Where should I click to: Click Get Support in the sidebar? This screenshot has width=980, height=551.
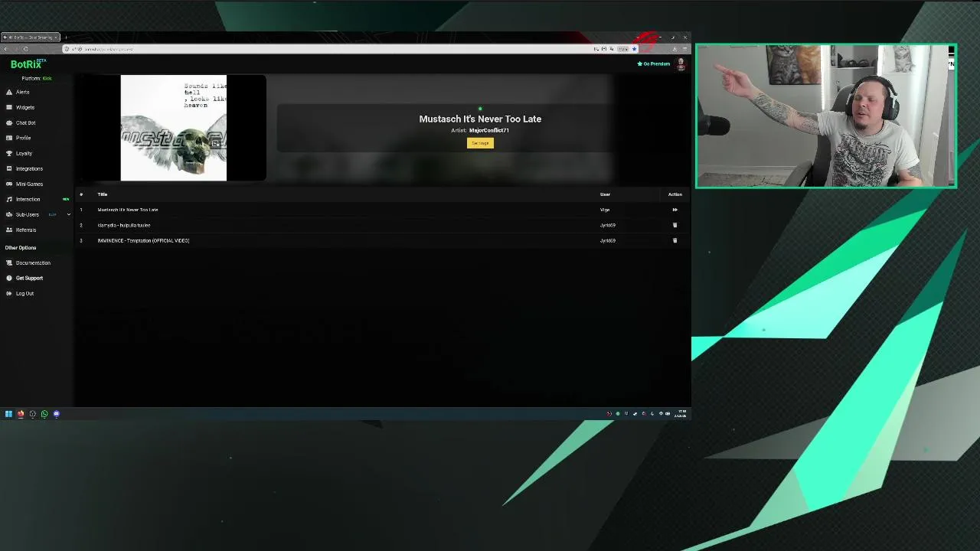click(29, 278)
